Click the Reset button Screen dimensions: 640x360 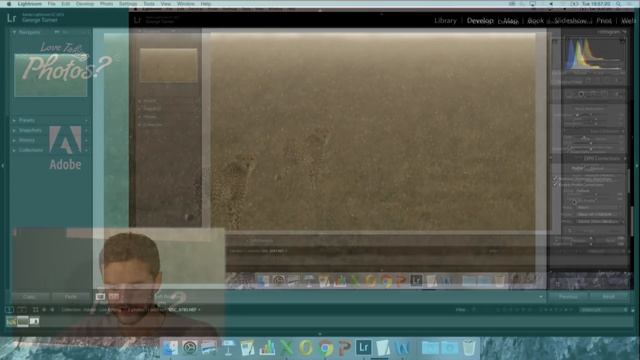coord(609,297)
